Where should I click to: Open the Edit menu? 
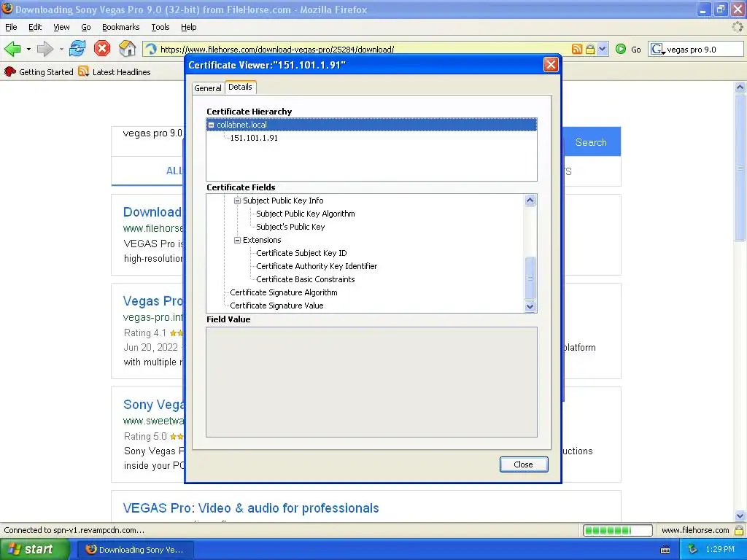click(35, 27)
